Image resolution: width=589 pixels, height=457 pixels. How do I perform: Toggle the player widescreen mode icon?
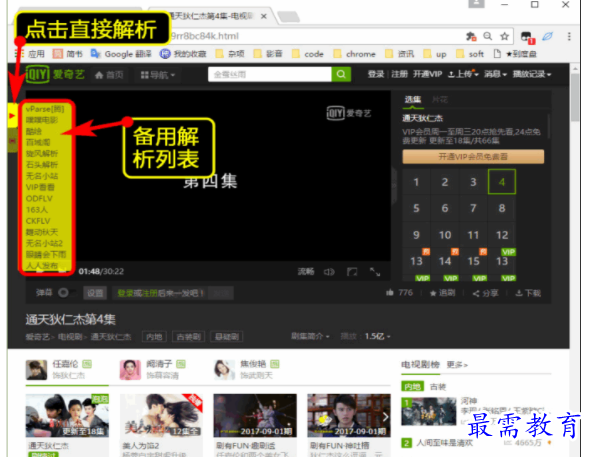352,271
